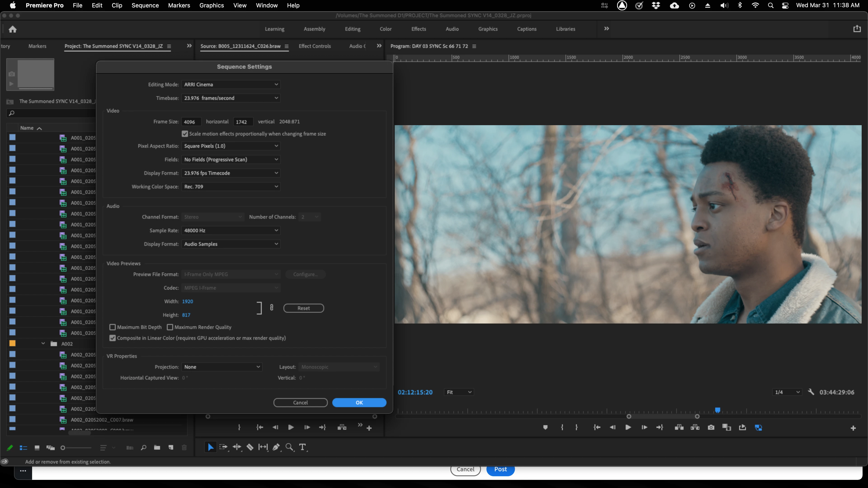Image resolution: width=868 pixels, height=488 pixels.
Task: Open the Working Color Space dropdown
Action: (231, 187)
